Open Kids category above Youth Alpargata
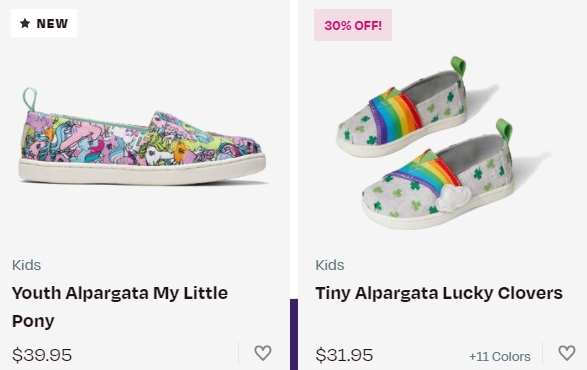The image size is (587, 370). coord(26,265)
